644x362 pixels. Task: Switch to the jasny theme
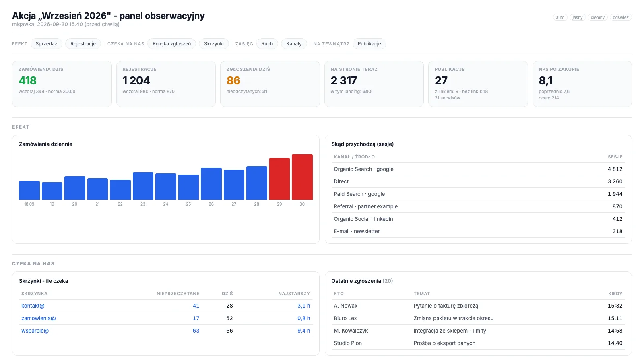tap(577, 17)
